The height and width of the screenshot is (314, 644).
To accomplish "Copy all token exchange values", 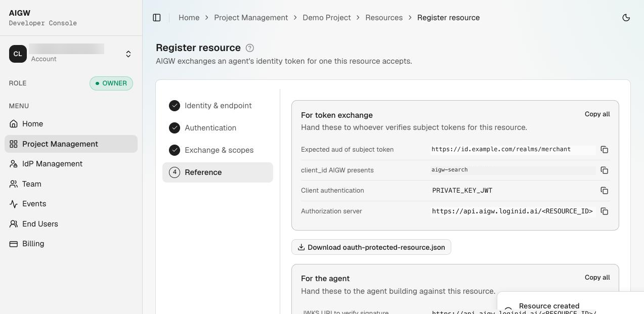I will tap(597, 114).
